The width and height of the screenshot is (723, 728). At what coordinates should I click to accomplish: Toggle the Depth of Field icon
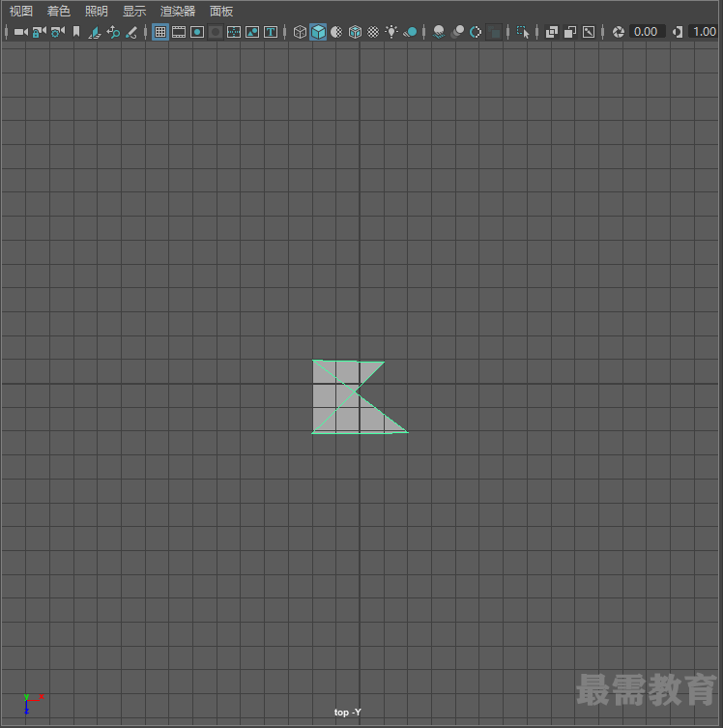pos(494,32)
